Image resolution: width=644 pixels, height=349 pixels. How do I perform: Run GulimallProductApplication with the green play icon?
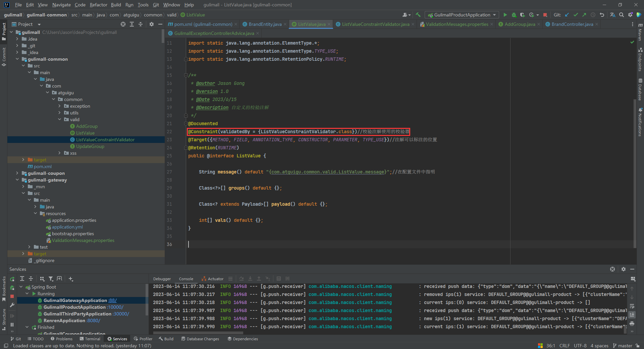click(505, 15)
